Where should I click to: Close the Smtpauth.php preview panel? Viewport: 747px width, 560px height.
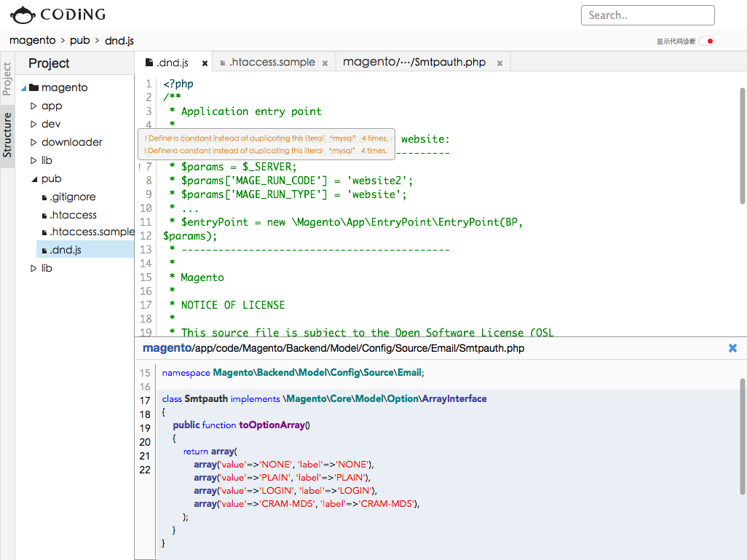pos(732,348)
